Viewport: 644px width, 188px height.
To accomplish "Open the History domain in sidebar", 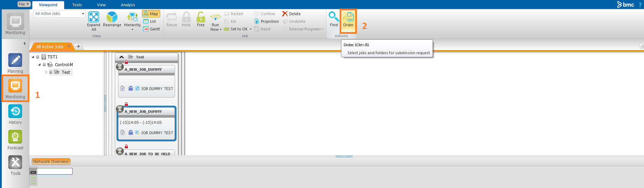I will pyautogui.click(x=15, y=112).
